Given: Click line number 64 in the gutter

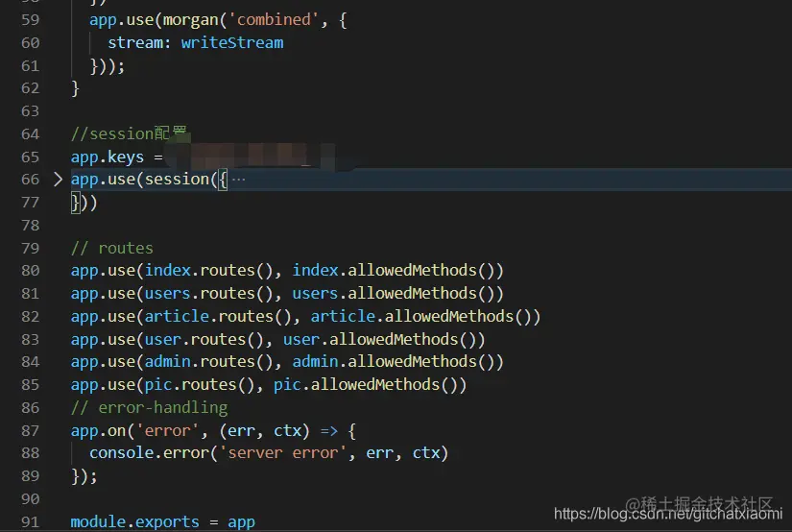Looking at the screenshot, I should [31, 133].
